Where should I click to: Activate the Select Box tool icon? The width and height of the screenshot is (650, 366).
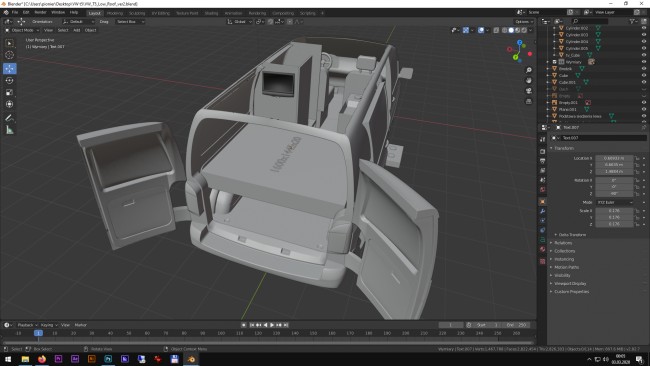[10, 43]
